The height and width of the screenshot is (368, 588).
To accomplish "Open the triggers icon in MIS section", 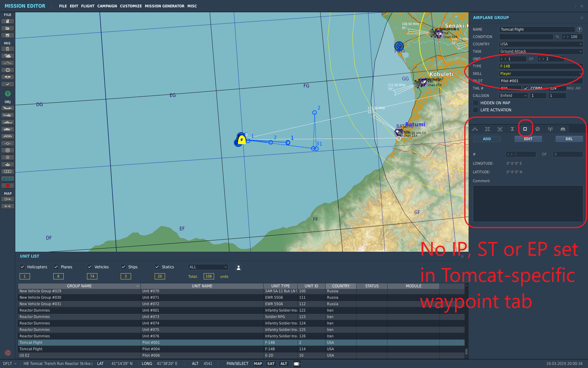I will point(8,63).
